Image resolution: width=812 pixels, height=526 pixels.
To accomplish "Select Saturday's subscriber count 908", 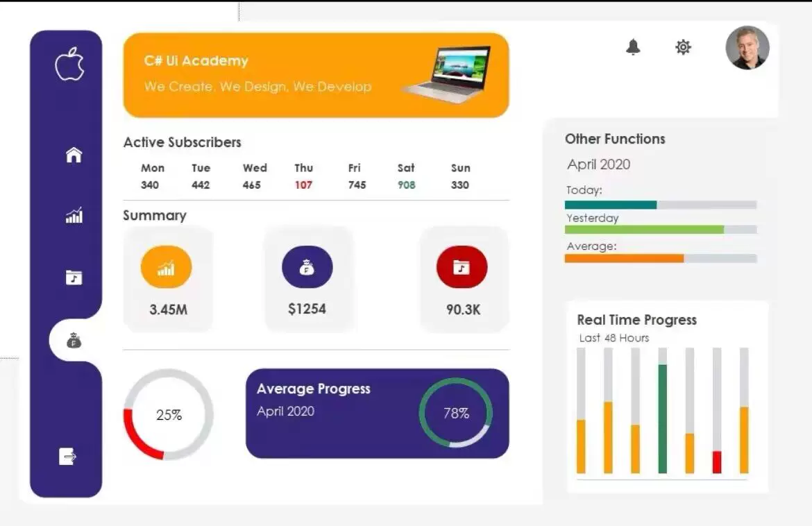I will pyautogui.click(x=406, y=185).
